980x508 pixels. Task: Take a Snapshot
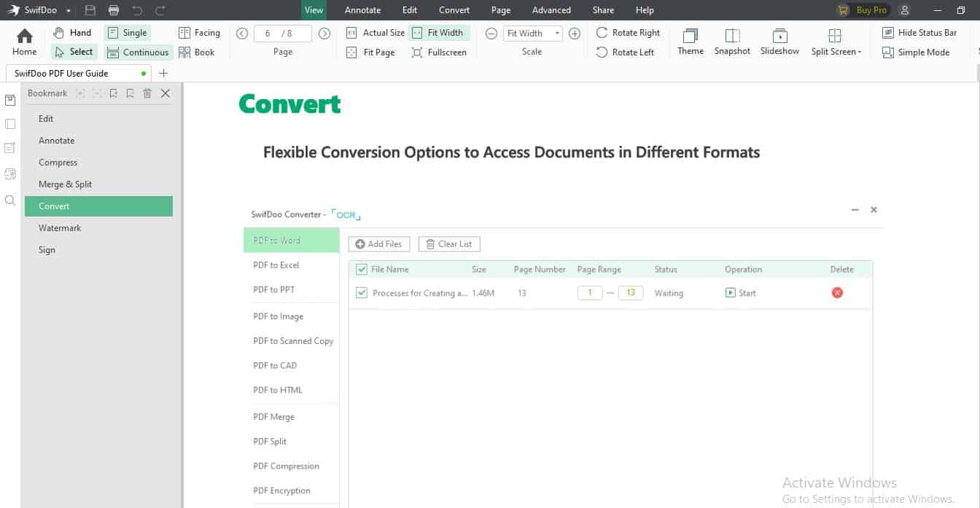pyautogui.click(x=732, y=42)
